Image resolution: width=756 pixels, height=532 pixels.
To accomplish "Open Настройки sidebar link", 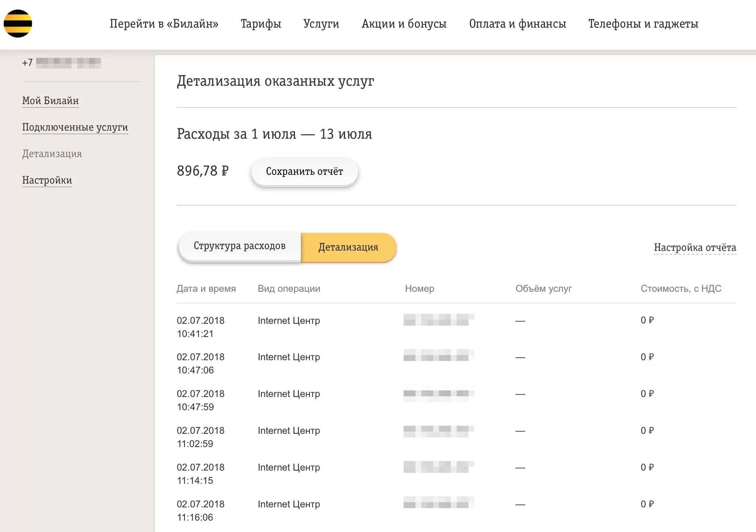I will point(47,180).
